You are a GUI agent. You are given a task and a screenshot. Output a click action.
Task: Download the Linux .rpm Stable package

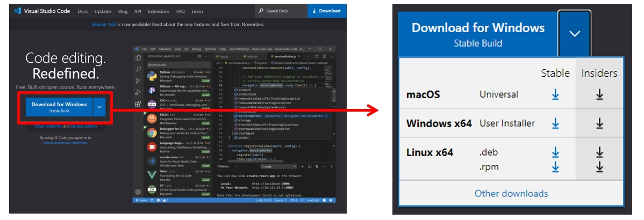[x=555, y=167]
